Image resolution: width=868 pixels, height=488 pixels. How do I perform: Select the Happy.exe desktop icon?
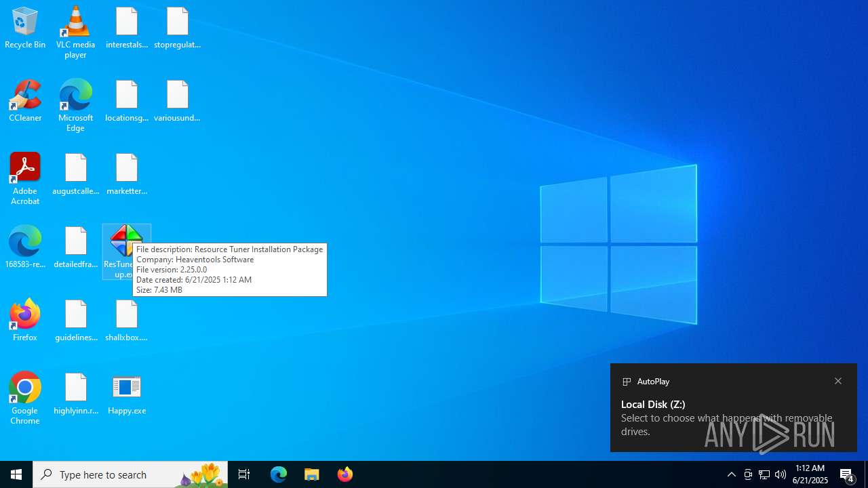click(127, 394)
